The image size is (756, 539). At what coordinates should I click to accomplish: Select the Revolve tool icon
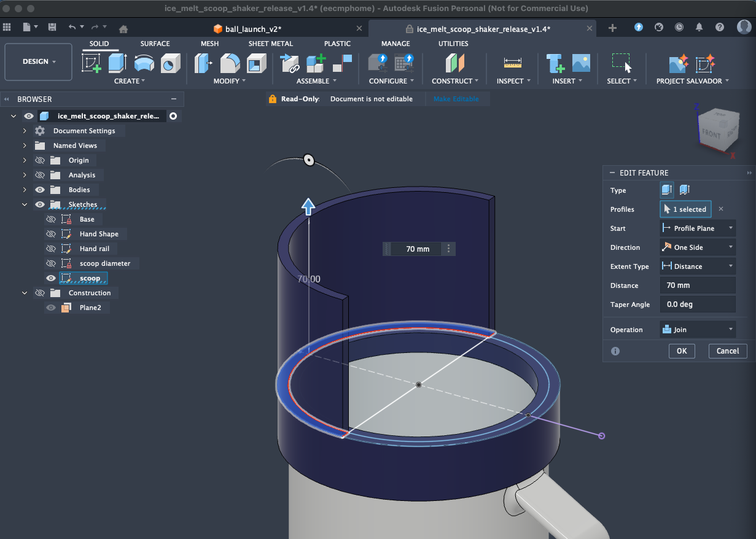point(144,63)
